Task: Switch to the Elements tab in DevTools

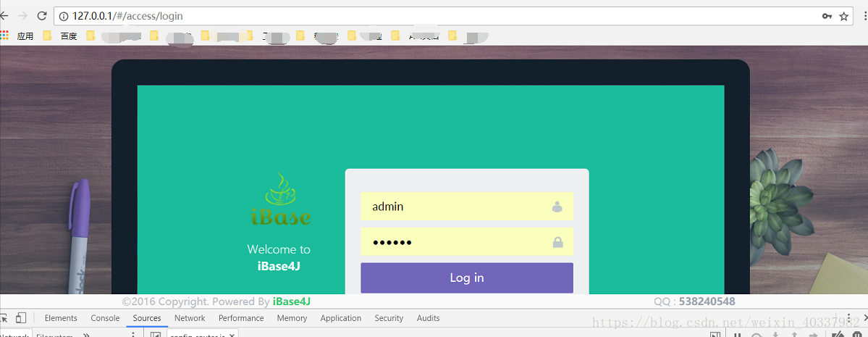Action: (x=61, y=318)
